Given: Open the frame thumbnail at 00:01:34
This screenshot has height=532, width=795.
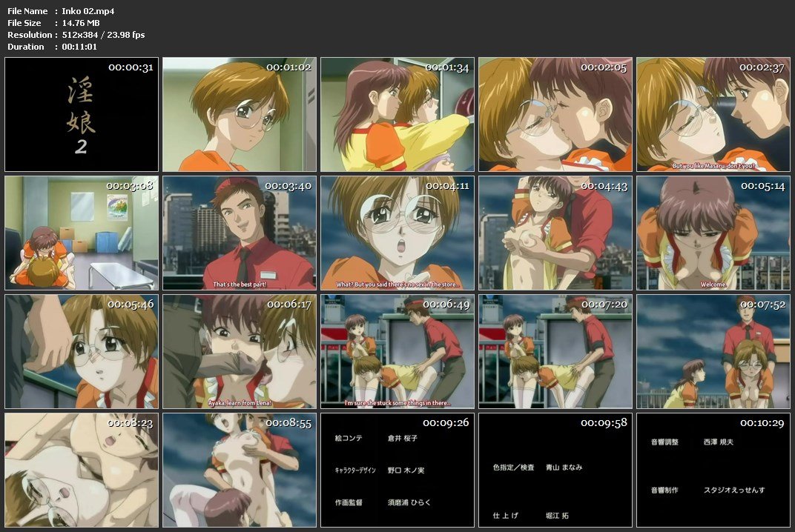Looking at the screenshot, I should tap(397, 115).
